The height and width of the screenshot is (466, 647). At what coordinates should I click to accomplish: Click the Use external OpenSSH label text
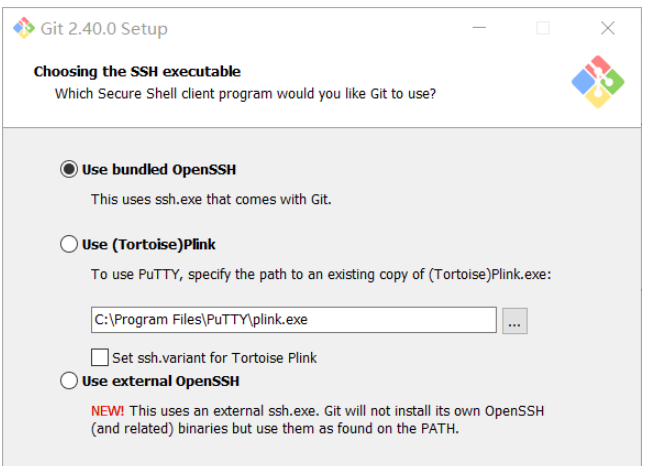160,381
